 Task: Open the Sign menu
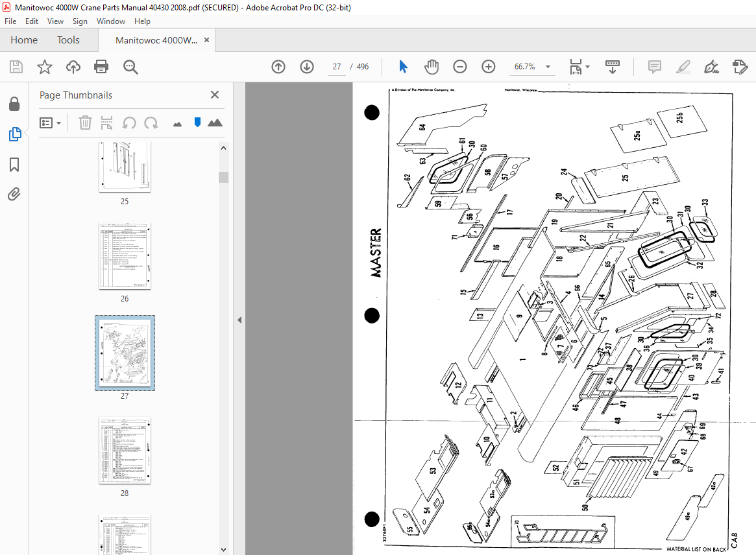pyautogui.click(x=80, y=21)
